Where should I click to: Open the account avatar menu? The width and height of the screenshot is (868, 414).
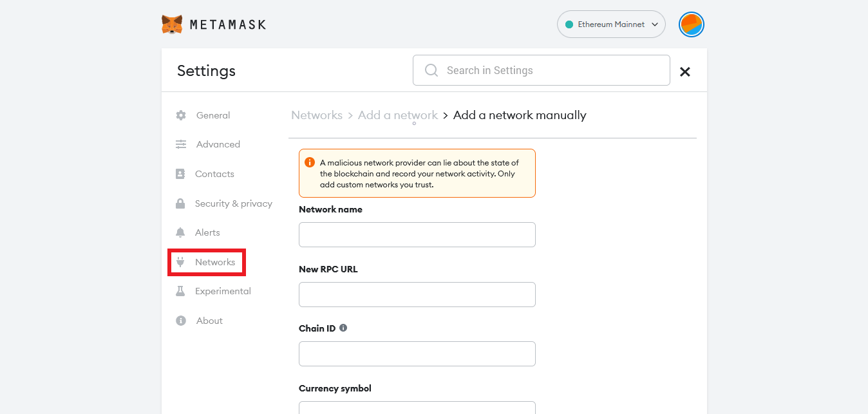(691, 24)
